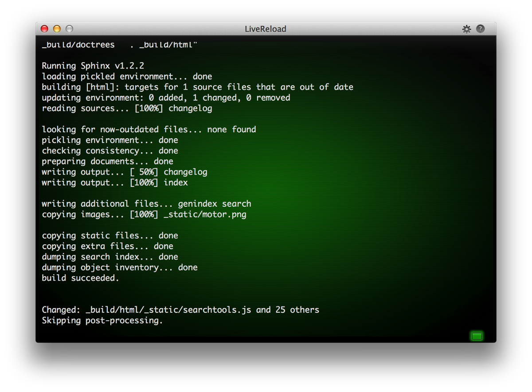532x392 pixels.
Task: Click the 'Running Sphinx v1.2.2' line
Action: 93,66
